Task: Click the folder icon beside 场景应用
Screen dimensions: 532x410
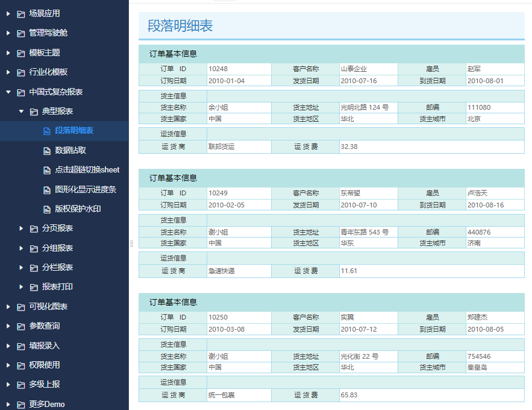Action: point(21,14)
